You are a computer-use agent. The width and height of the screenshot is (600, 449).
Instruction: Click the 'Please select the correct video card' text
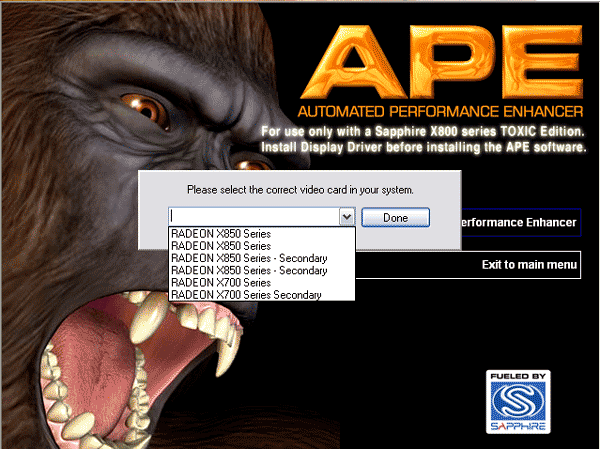coord(299,189)
